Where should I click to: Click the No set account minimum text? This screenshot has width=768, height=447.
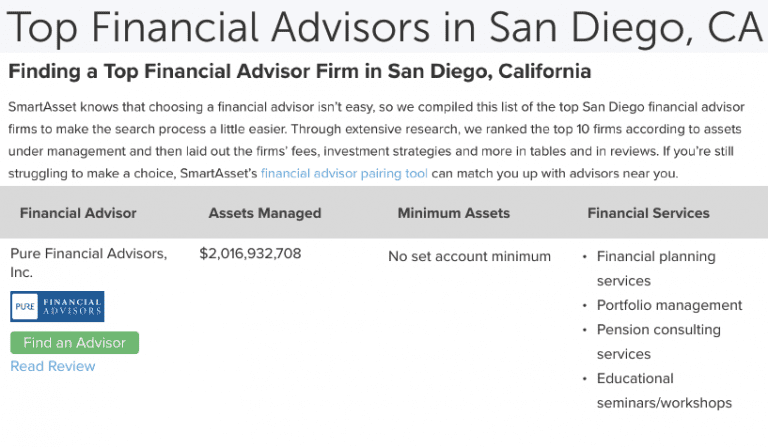pyautogui.click(x=469, y=256)
